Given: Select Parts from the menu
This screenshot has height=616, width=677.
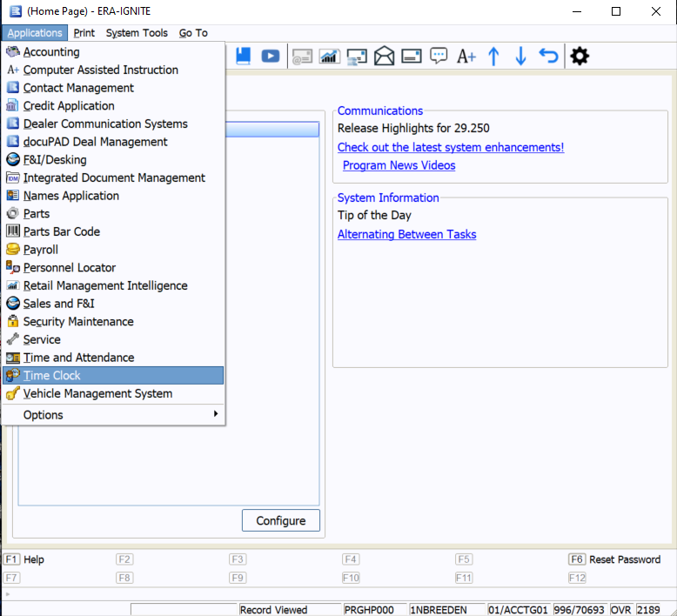Looking at the screenshot, I should (113, 214).
